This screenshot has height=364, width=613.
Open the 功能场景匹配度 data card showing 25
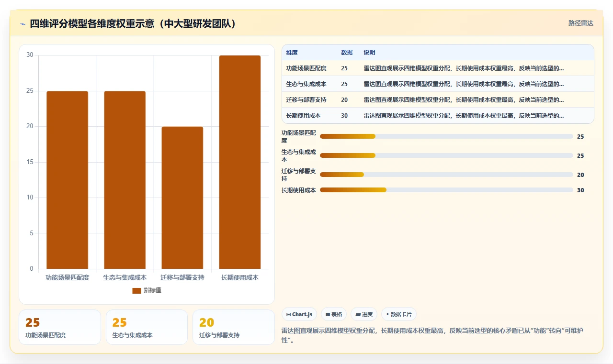[60, 327]
